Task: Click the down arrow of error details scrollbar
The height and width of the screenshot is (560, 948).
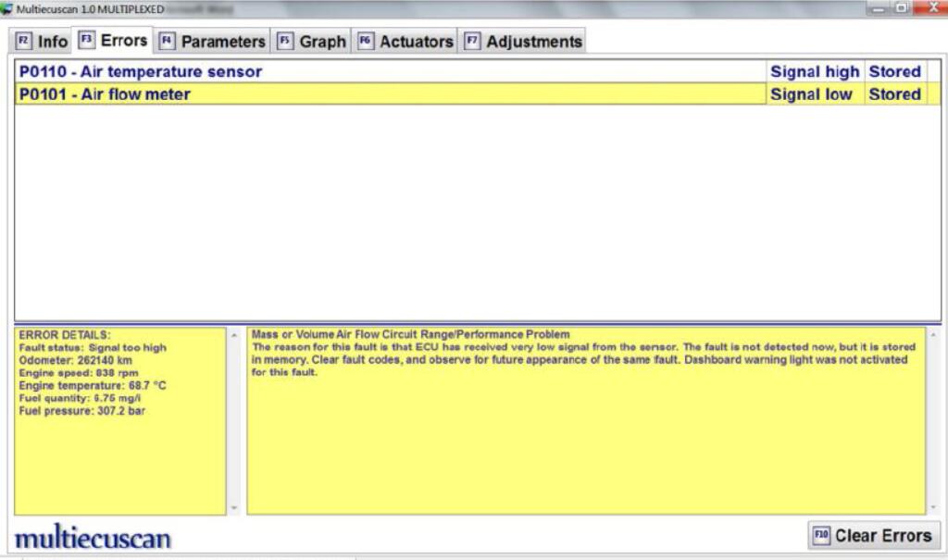Action: click(234, 508)
